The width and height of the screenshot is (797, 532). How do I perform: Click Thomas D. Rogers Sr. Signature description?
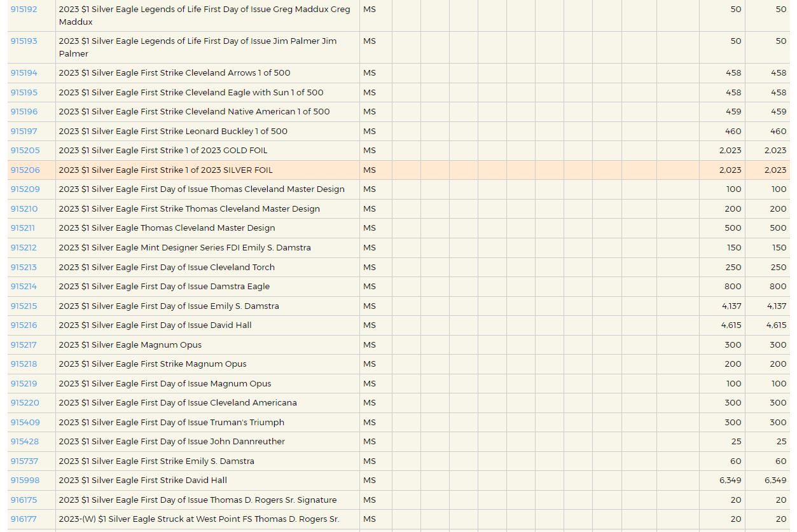tap(198, 500)
